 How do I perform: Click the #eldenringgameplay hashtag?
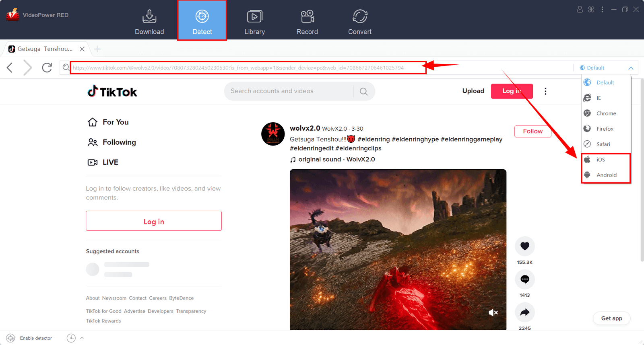471,139
